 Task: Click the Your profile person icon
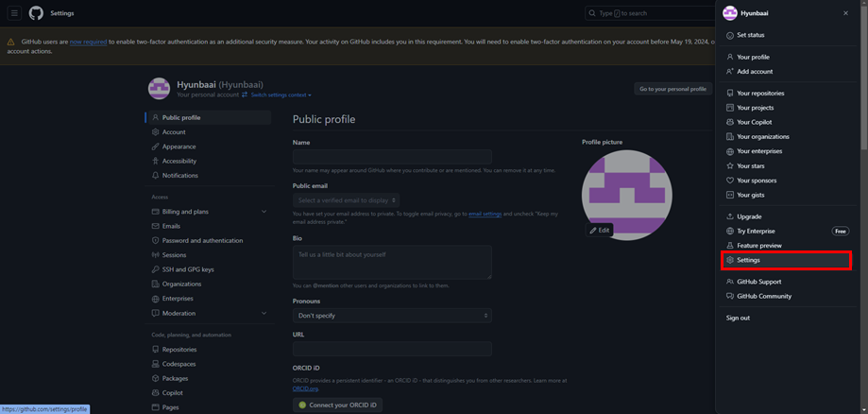(x=729, y=57)
